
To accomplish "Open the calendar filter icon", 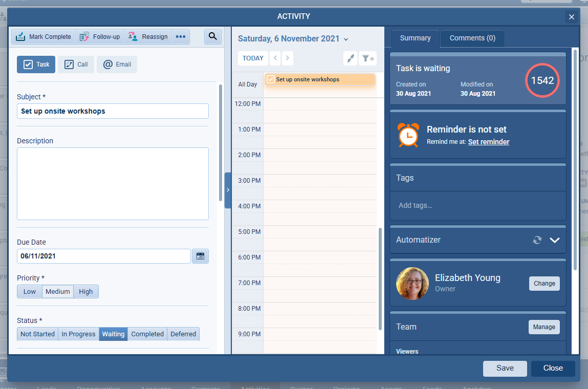I will (367, 58).
